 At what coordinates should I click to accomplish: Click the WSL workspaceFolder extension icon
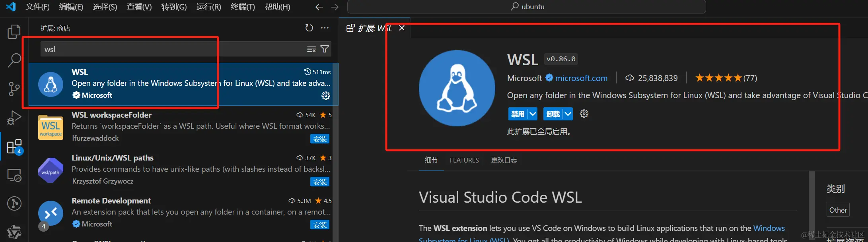(51, 127)
